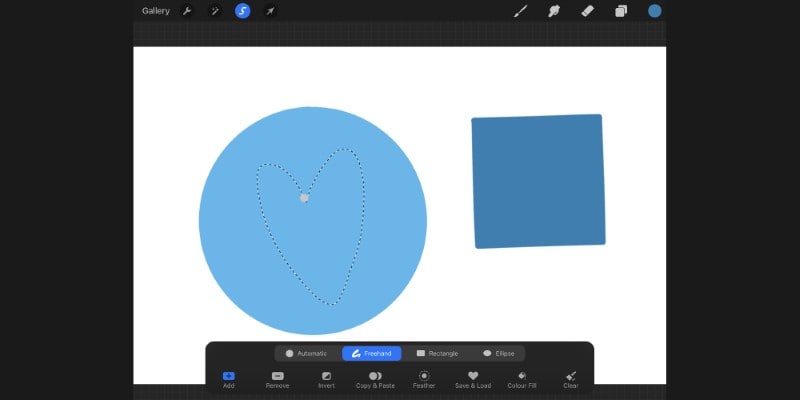Screen dimensions: 800x400
Task: Invert the current selection
Action: pyautogui.click(x=327, y=380)
